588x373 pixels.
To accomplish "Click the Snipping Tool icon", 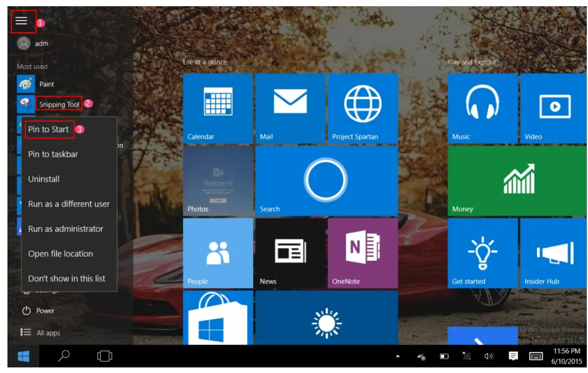I will pos(25,104).
